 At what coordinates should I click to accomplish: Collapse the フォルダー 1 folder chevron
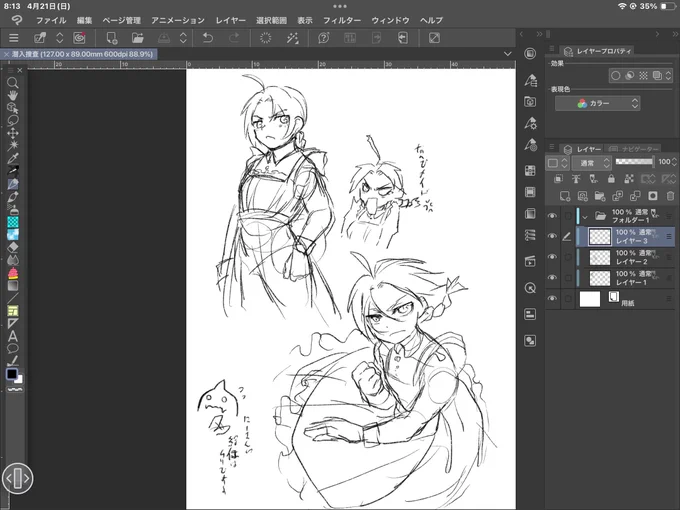click(585, 217)
